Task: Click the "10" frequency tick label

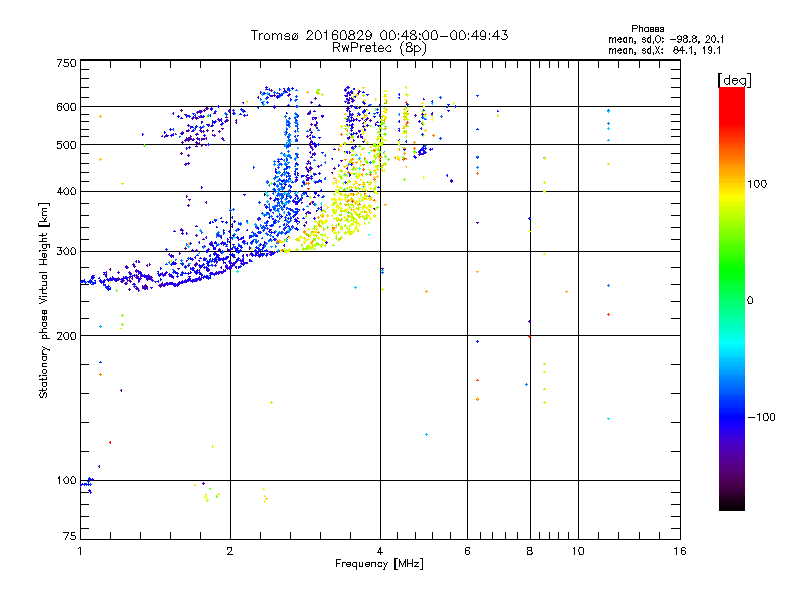Action: point(578,551)
